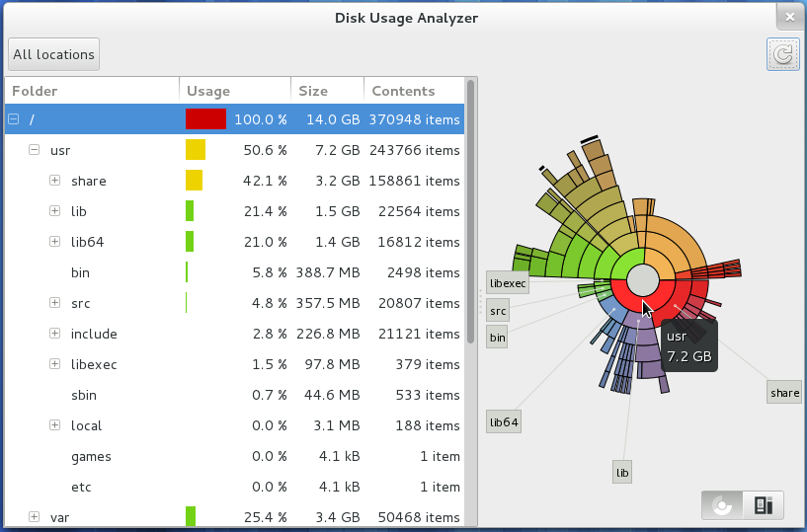This screenshot has height=532, width=807.
Task: Click '25.4 %' usage for var
Action: 265,517
